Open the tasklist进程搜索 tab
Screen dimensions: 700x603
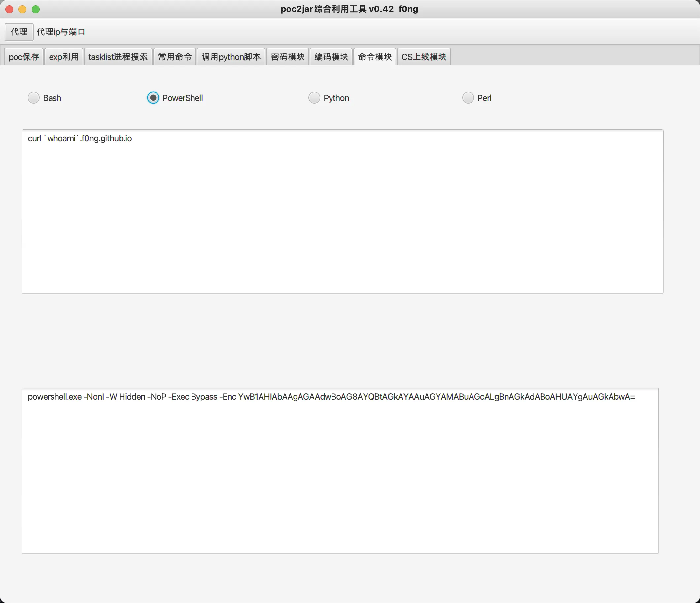pyautogui.click(x=118, y=57)
